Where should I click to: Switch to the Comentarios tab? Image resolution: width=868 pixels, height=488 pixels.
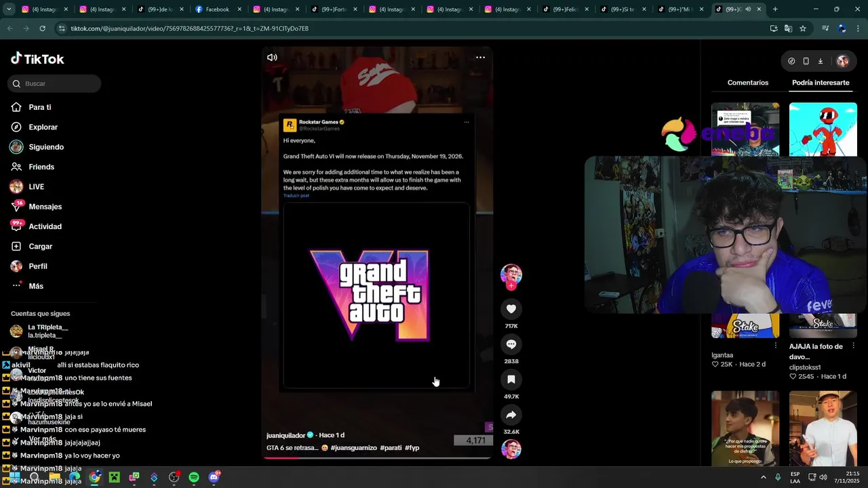(x=748, y=83)
